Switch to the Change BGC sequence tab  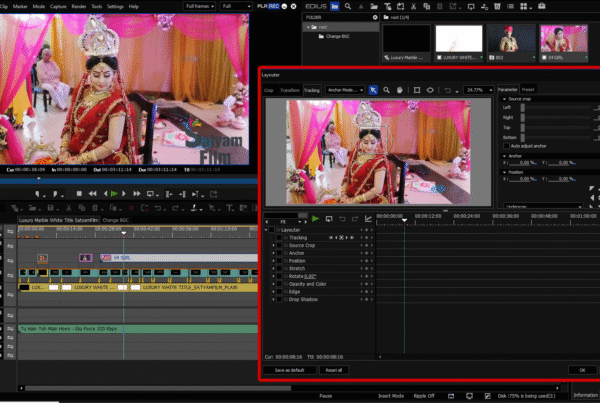pyautogui.click(x=116, y=220)
